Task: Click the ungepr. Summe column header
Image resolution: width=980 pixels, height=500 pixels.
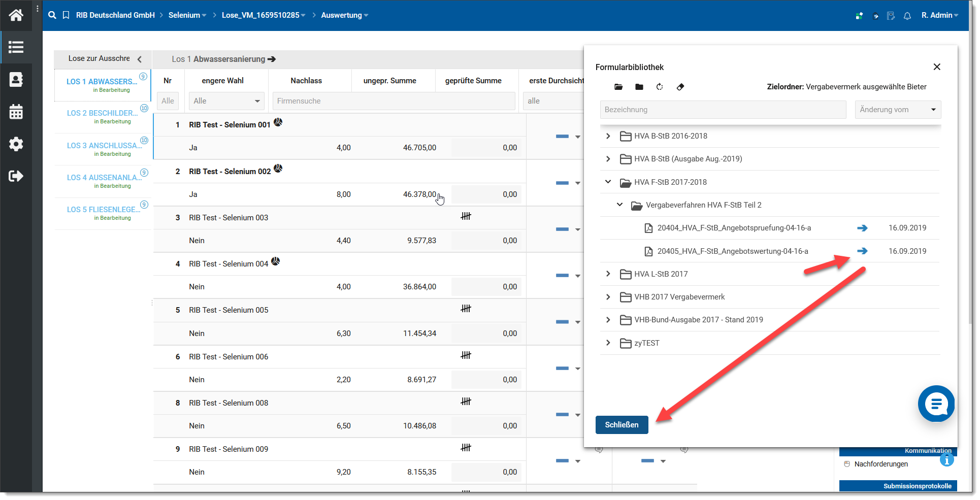Action: pyautogui.click(x=389, y=81)
